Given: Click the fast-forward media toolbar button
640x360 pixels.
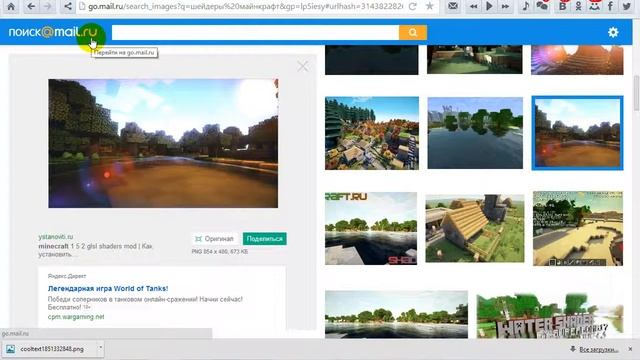Looking at the screenshot, I should click(x=505, y=7).
